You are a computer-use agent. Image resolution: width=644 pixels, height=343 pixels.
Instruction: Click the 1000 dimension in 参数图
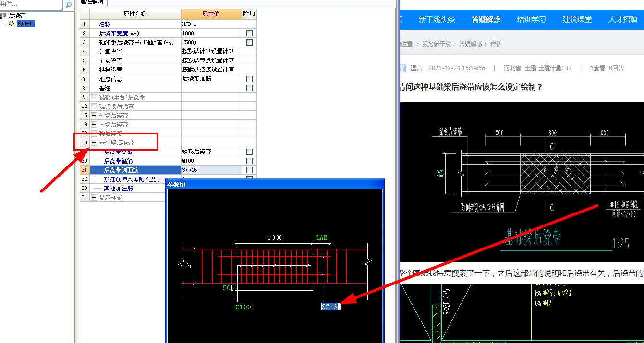275,238
